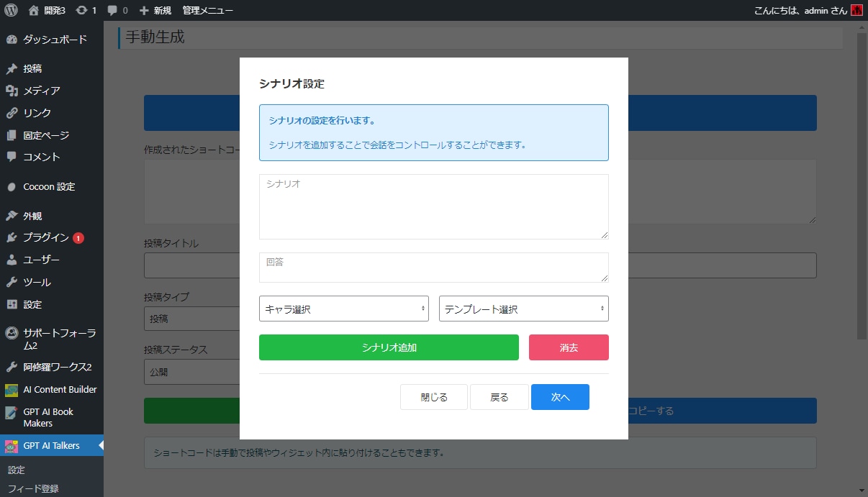Open the 管理メニュー admin bar item
Image resolution: width=868 pixels, height=497 pixels.
coord(208,10)
